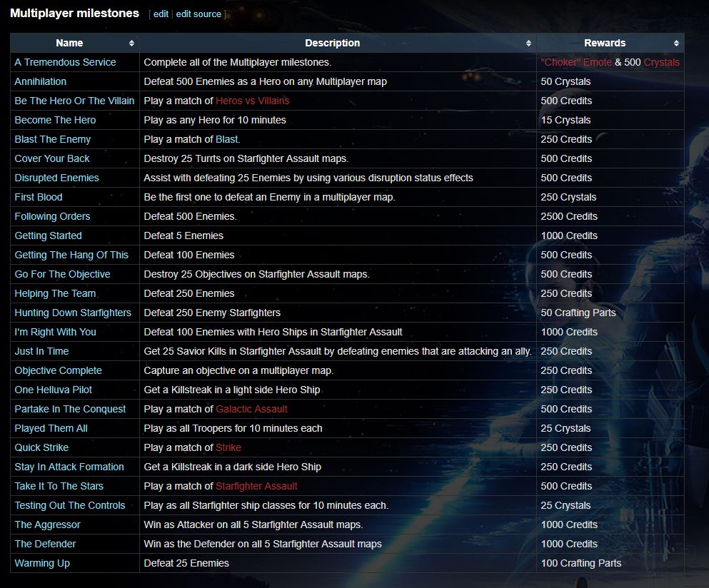Open the A Tremendous Service milestone link

pyautogui.click(x=65, y=62)
